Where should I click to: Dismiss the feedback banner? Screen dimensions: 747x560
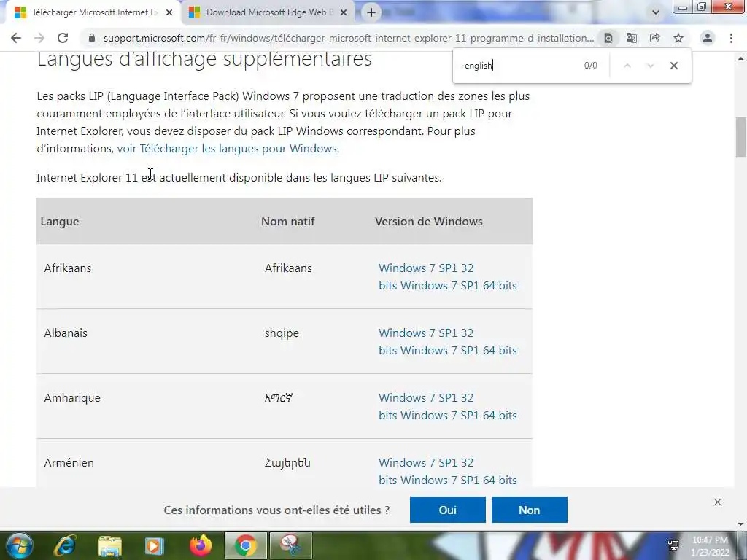718,502
